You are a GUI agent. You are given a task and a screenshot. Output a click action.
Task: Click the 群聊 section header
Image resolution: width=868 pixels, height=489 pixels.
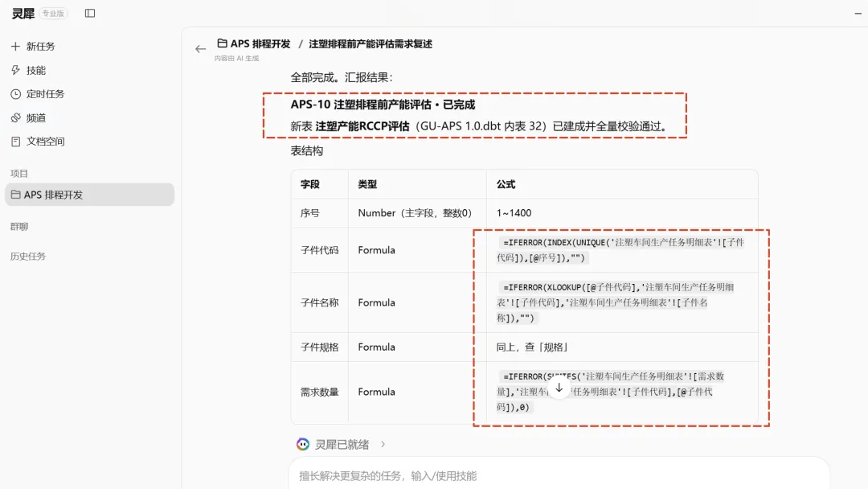tap(19, 227)
